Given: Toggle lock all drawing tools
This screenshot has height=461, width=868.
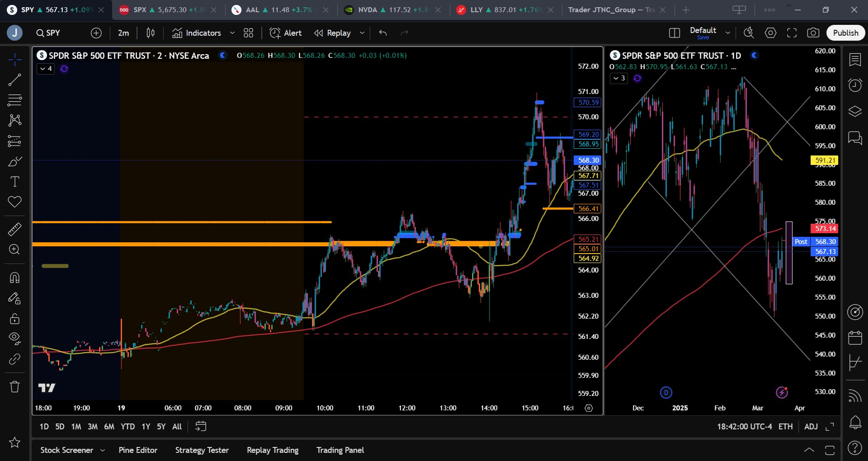Looking at the screenshot, I should [x=14, y=319].
